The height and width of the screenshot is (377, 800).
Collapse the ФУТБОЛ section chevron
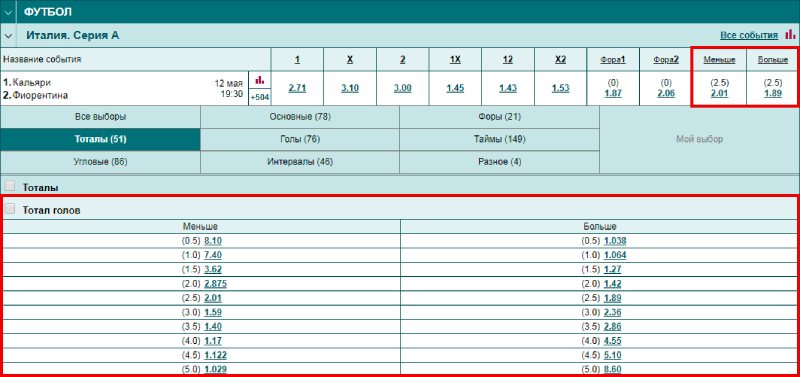(x=8, y=12)
